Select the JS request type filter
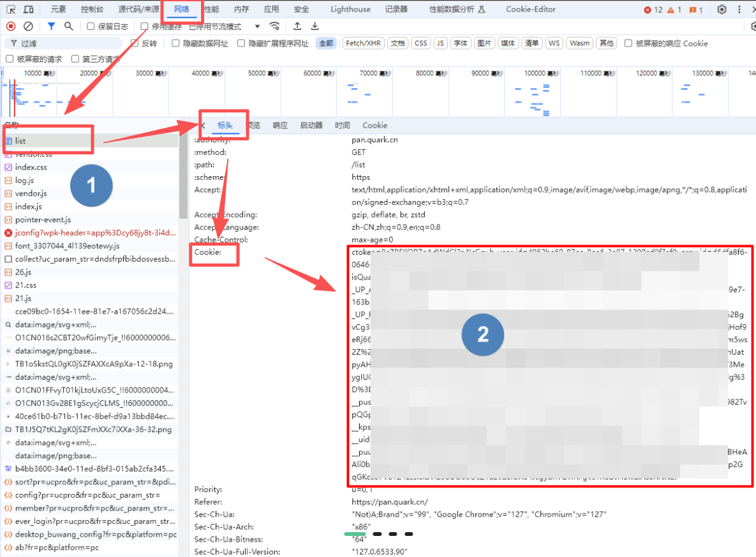Image resolution: width=756 pixels, height=557 pixels. [440, 43]
